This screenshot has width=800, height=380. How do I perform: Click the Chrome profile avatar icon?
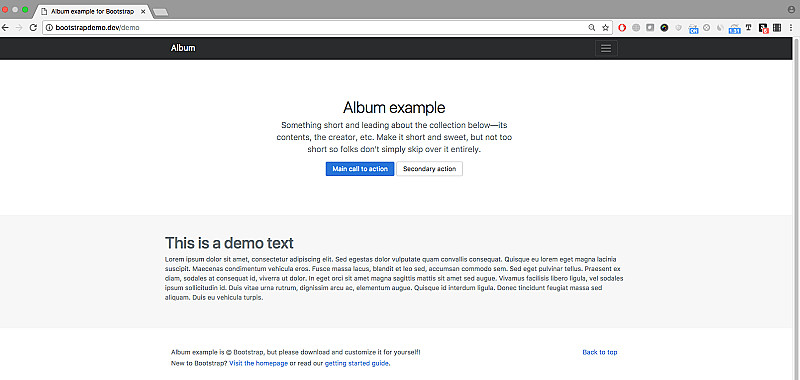click(x=791, y=9)
